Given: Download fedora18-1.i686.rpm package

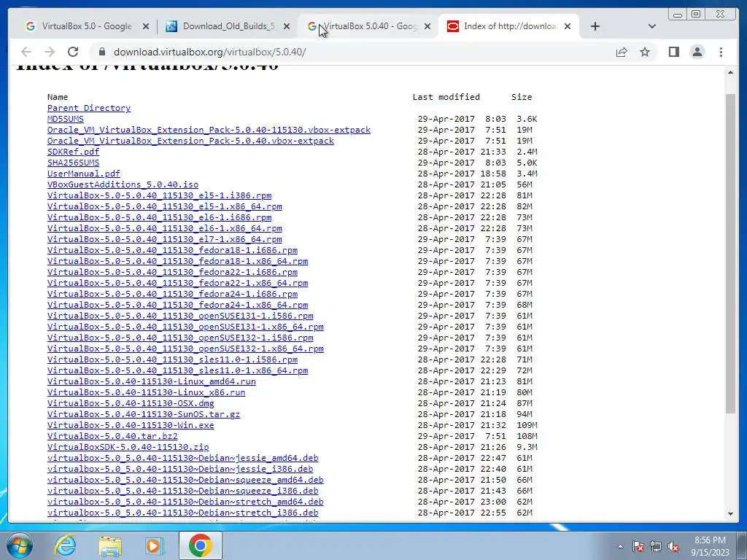Looking at the screenshot, I should (172, 251).
